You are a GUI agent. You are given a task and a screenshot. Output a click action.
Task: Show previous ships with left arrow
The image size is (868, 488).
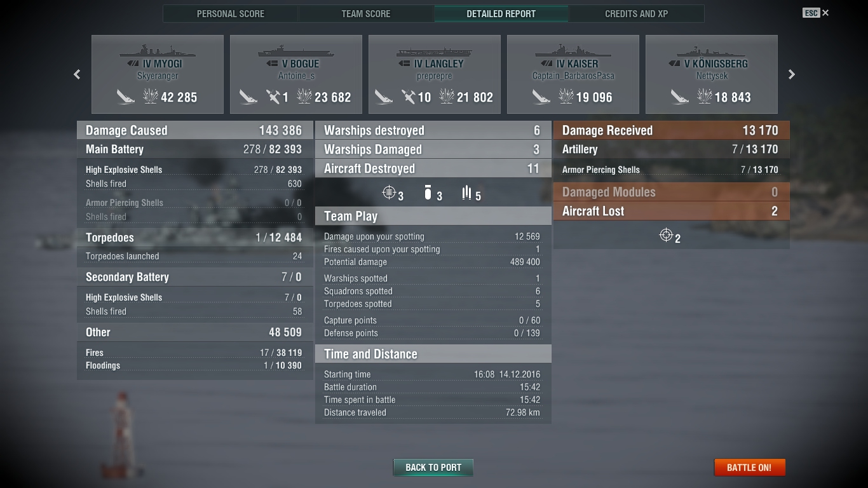click(x=77, y=74)
